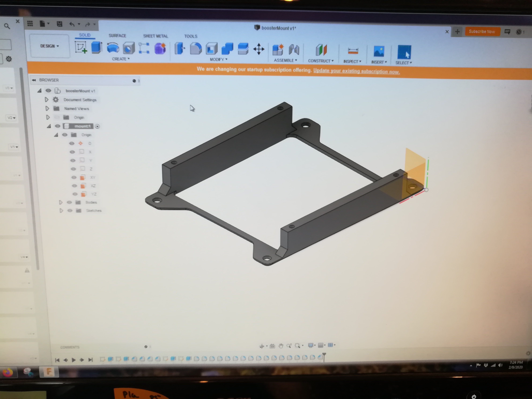Click the Move/Copy arrows icon
Viewport: 532px width, 399px height.
click(x=259, y=49)
